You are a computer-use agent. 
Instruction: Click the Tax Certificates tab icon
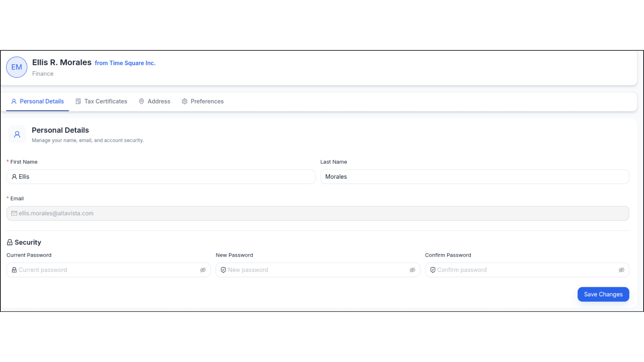[78, 101]
